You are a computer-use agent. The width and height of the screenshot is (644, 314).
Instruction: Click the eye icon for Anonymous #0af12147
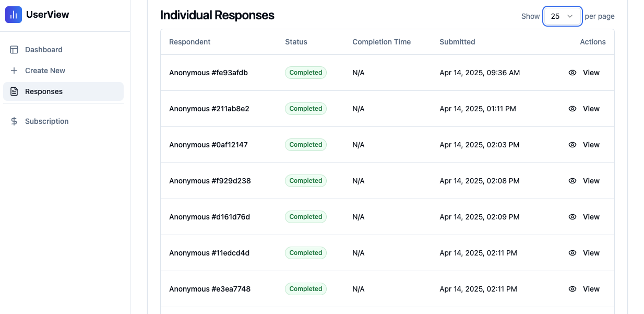click(x=573, y=145)
